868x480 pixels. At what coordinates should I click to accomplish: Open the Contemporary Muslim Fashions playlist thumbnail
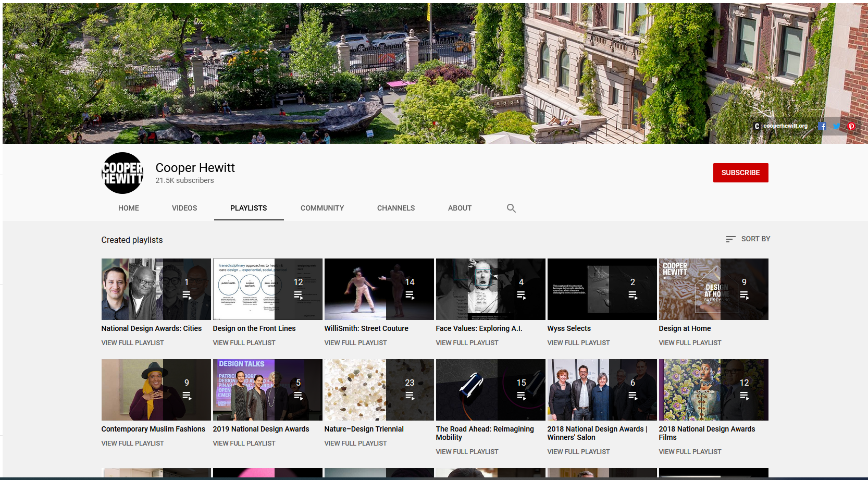pos(156,390)
